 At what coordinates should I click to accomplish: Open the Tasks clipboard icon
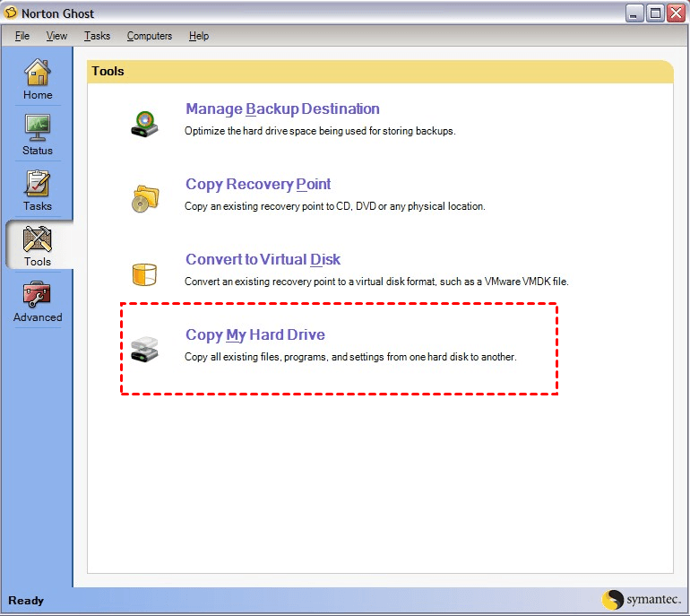38,184
